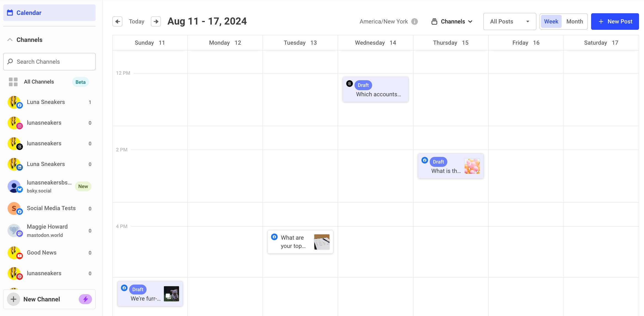Click the YouTube icon on Good News channel
644x316 pixels.
pyautogui.click(x=19, y=255)
